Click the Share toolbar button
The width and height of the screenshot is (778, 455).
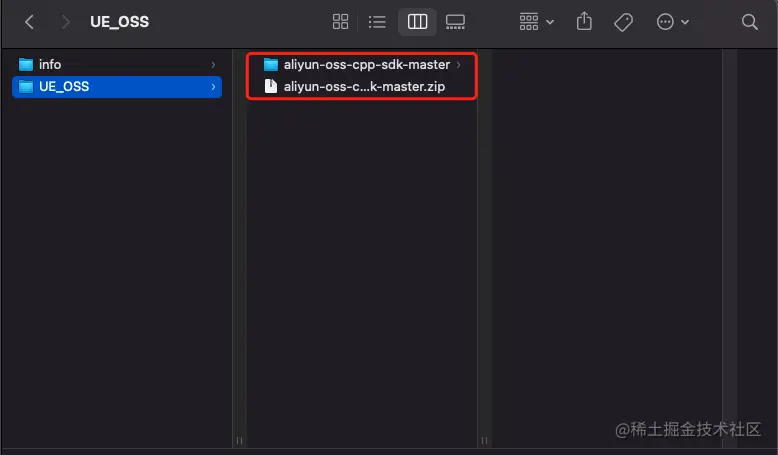584,21
